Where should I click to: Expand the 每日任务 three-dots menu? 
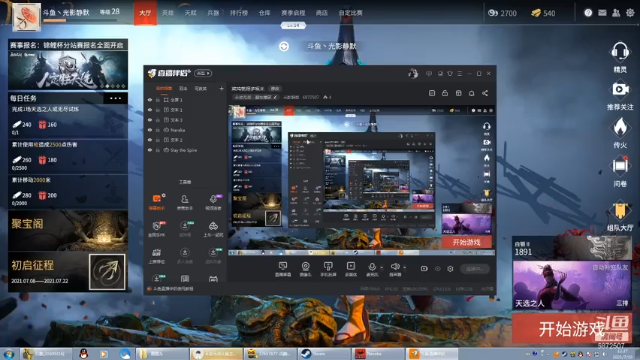(116, 98)
